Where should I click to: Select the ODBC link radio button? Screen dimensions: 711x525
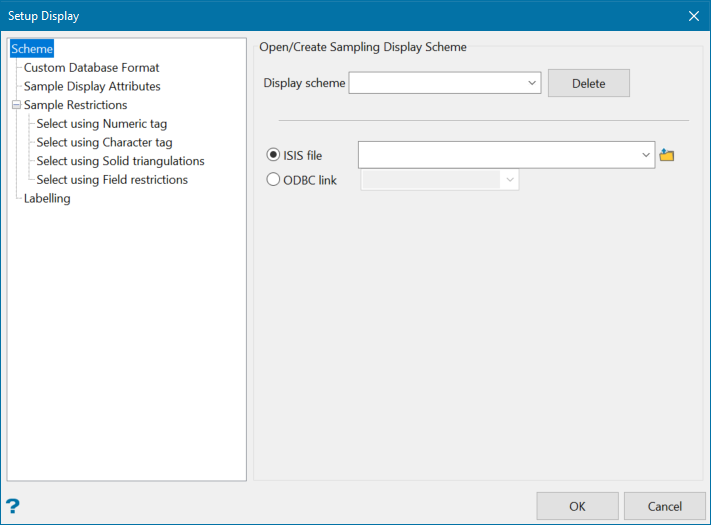(x=273, y=180)
